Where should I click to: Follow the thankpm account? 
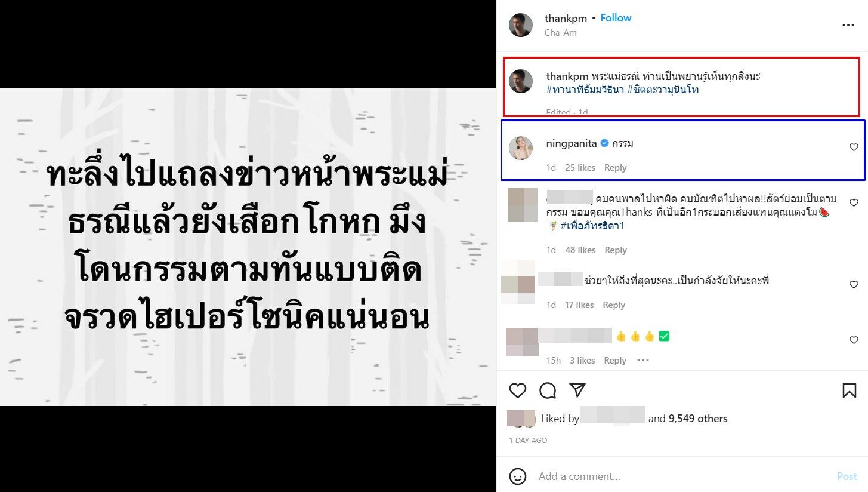point(616,18)
